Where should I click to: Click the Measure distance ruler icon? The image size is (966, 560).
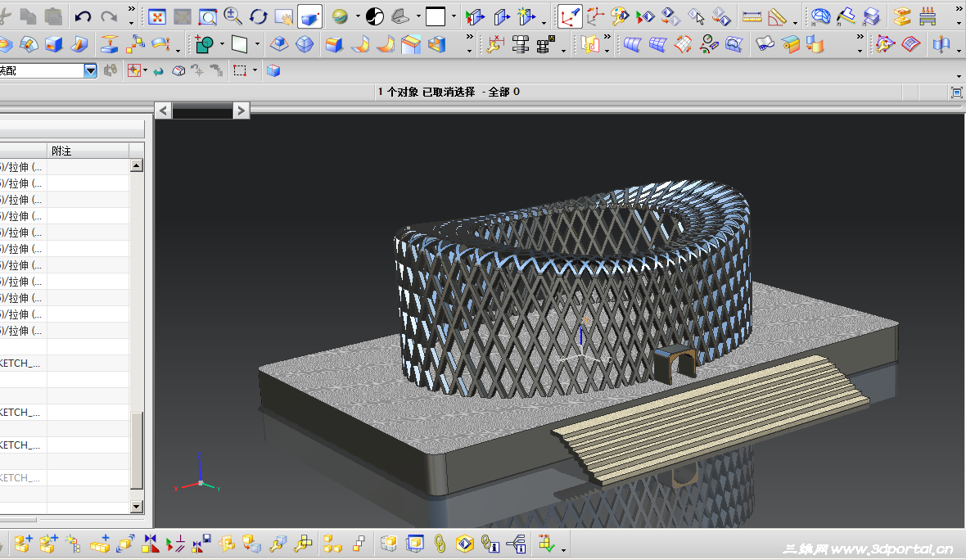point(752,16)
